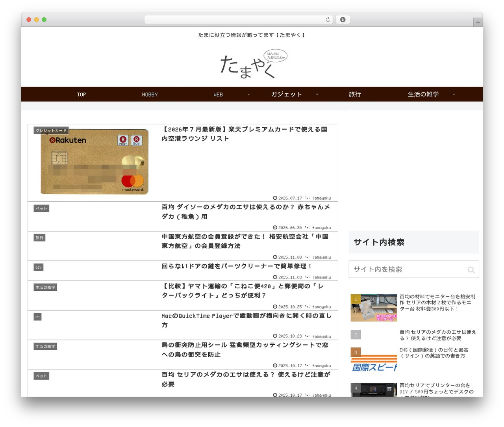The image size is (504, 427).
Task: Open the browser downloads icon
Action: (343, 20)
